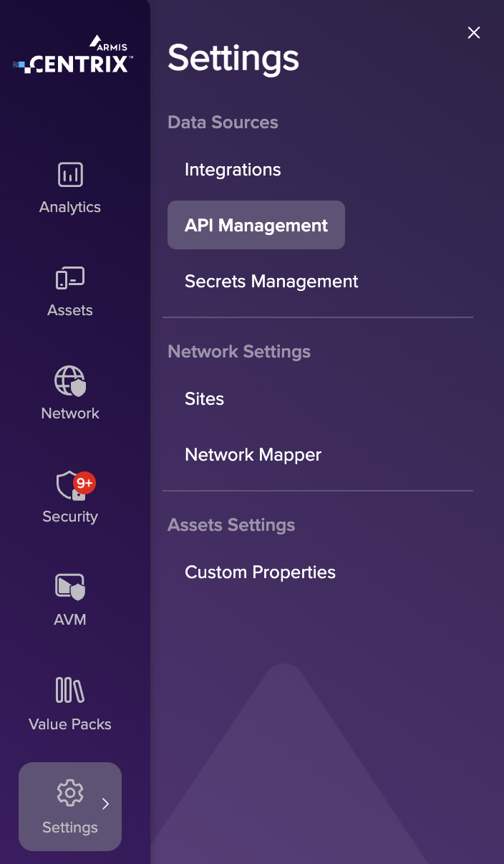Click the Armis Centrix logo
Image resolution: width=504 pixels, height=864 pixels.
coord(72,56)
